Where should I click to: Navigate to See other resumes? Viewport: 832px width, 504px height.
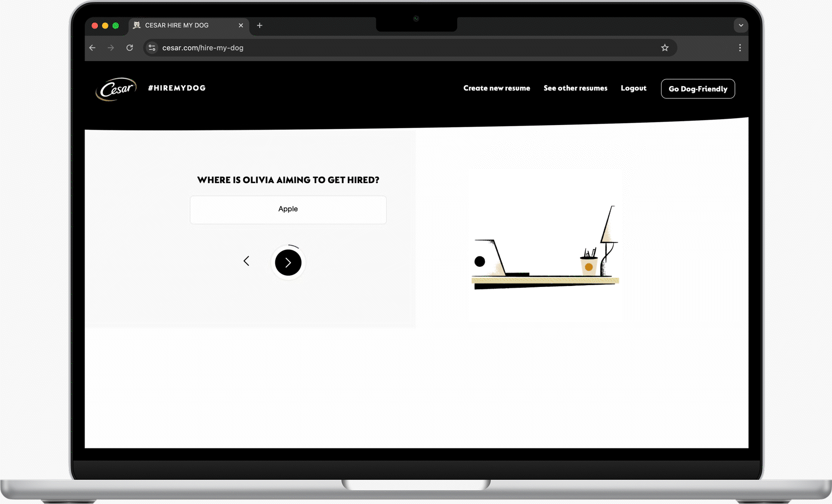point(575,88)
